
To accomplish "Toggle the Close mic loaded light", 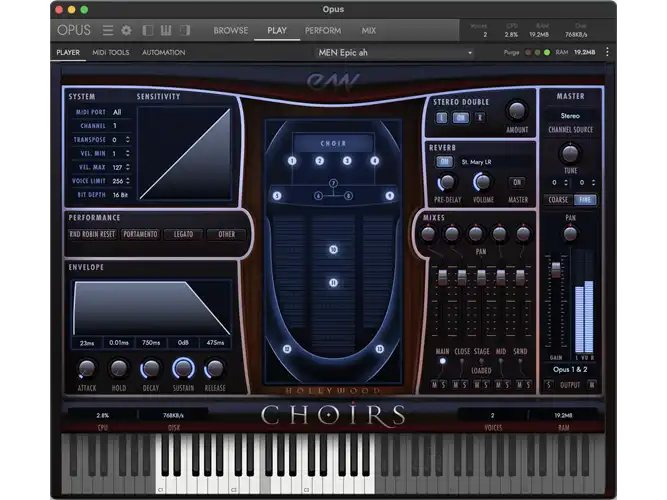I will point(462,361).
